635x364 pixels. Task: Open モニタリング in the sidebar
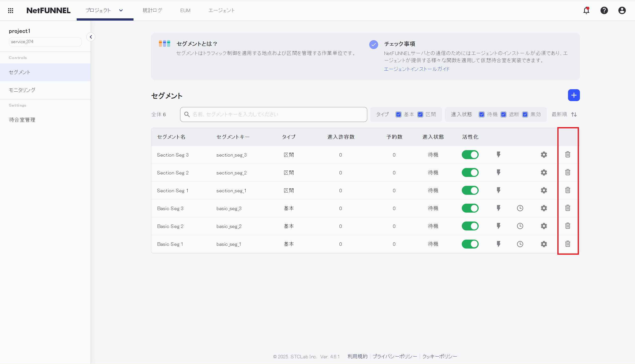point(22,90)
